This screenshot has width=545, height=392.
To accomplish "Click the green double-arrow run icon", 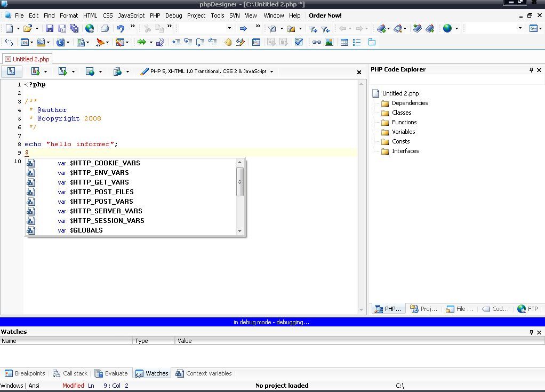I will click(x=141, y=42).
